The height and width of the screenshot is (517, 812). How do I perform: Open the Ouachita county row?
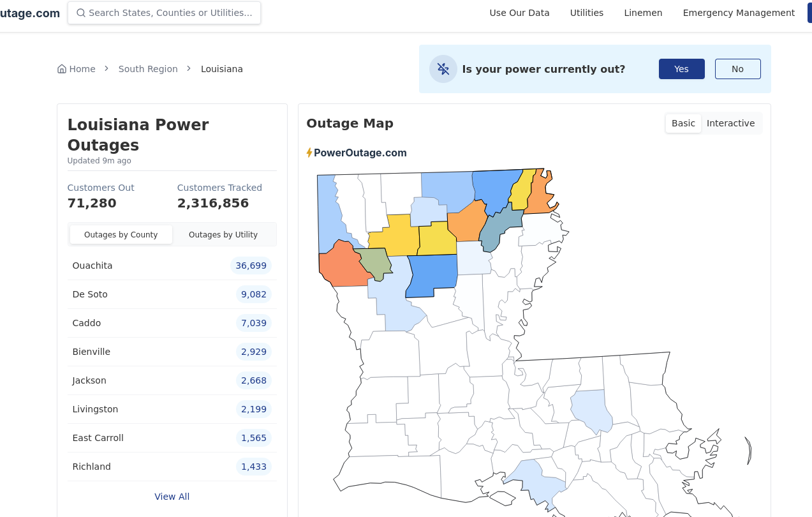point(92,266)
